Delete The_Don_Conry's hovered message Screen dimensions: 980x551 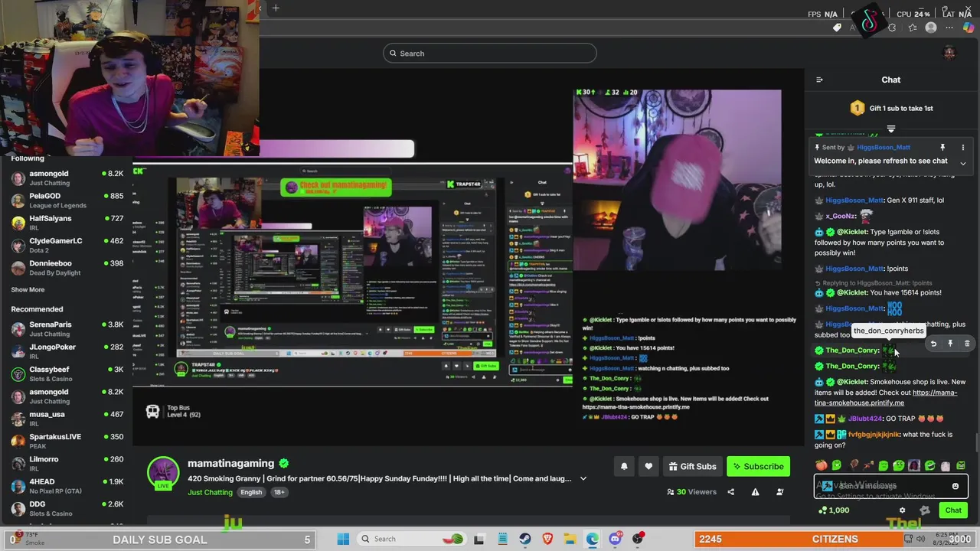coord(967,344)
